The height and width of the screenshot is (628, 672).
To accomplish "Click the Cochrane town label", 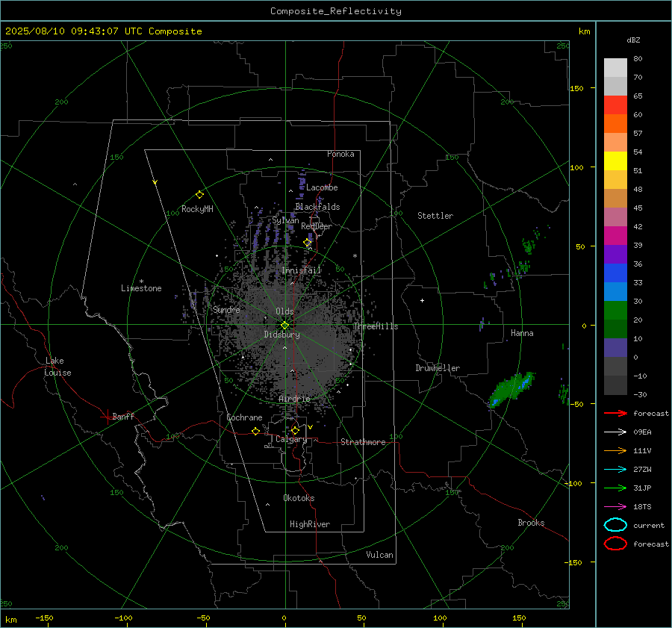I will pyautogui.click(x=244, y=417).
